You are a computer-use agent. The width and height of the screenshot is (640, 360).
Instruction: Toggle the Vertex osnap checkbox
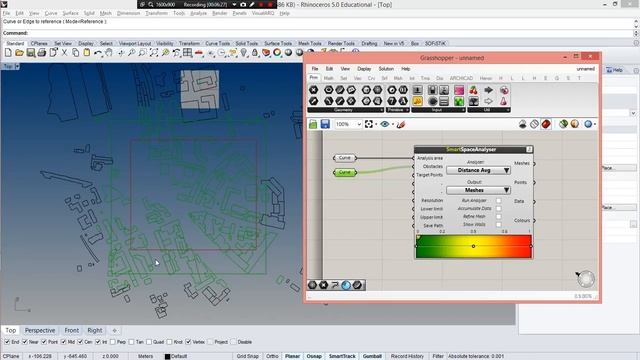coord(188,342)
